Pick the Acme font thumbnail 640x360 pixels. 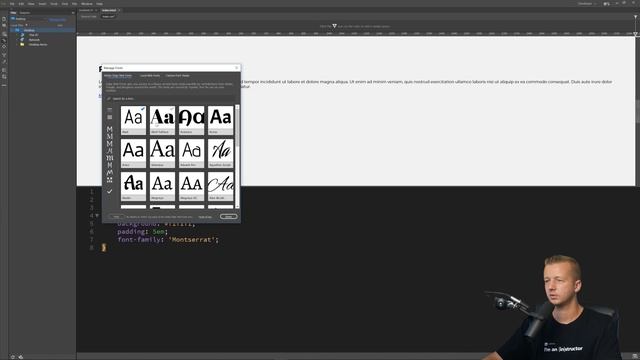(x=220, y=120)
